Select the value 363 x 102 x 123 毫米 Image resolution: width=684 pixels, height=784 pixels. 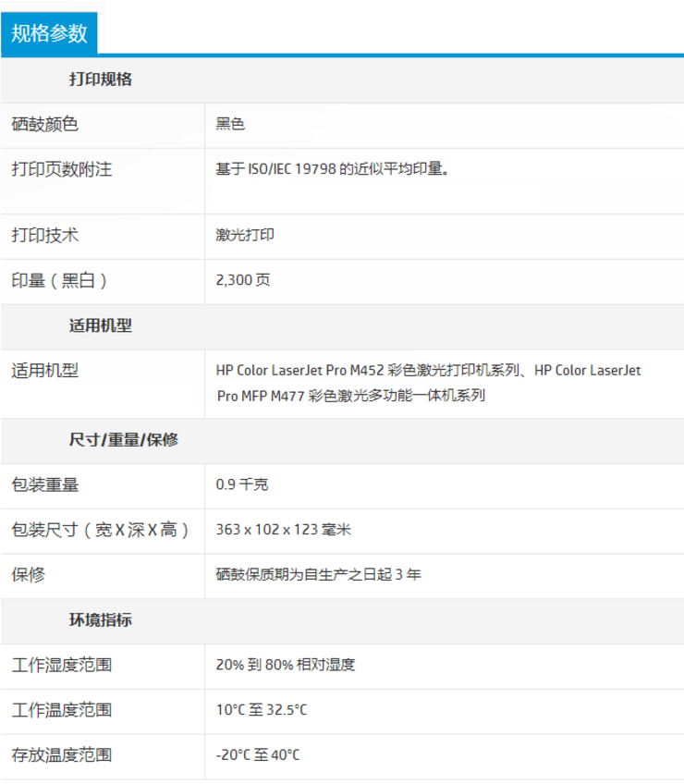pos(284,529)
